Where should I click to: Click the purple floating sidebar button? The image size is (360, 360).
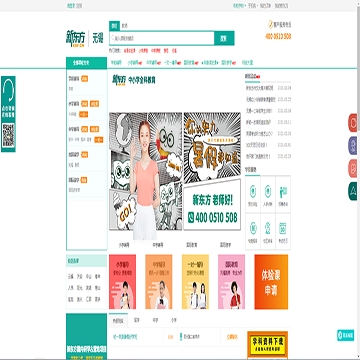(353, 145)
